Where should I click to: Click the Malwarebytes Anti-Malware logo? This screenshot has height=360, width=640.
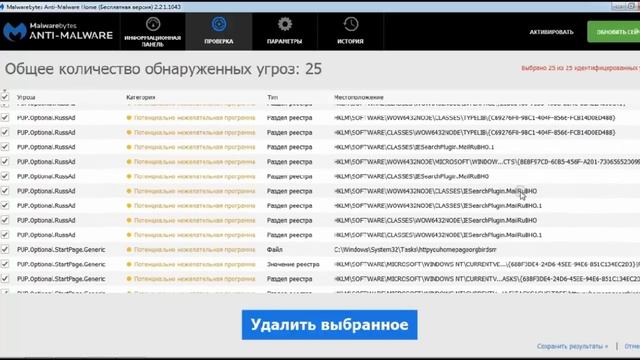coord(58,31)
